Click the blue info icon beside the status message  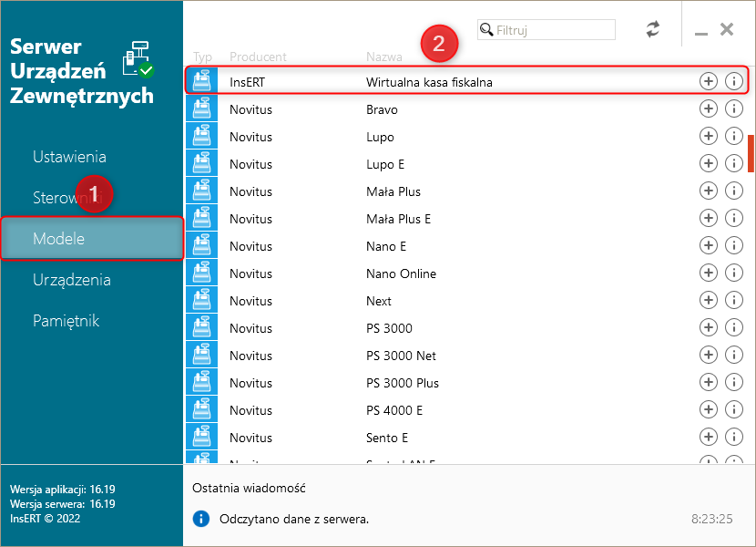(x=201, y=519)
